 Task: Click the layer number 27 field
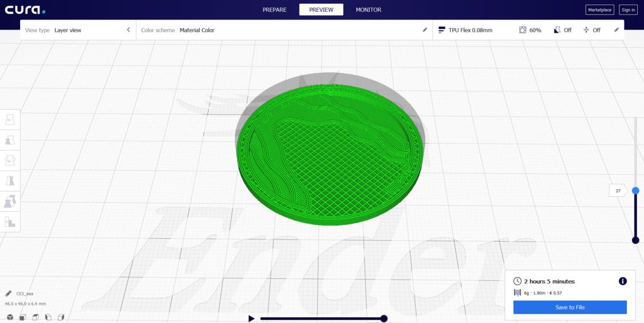618,190
